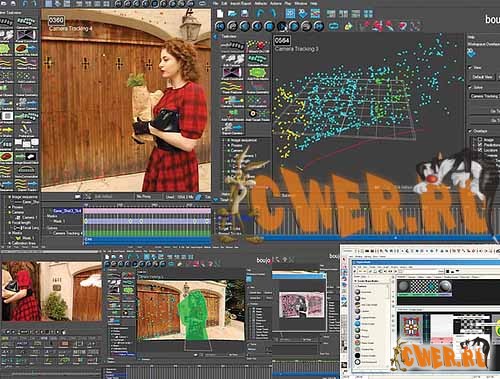The image size is (500, 379).
Task: Click the 3D view toolbar icon
Action: coord(303,14)
